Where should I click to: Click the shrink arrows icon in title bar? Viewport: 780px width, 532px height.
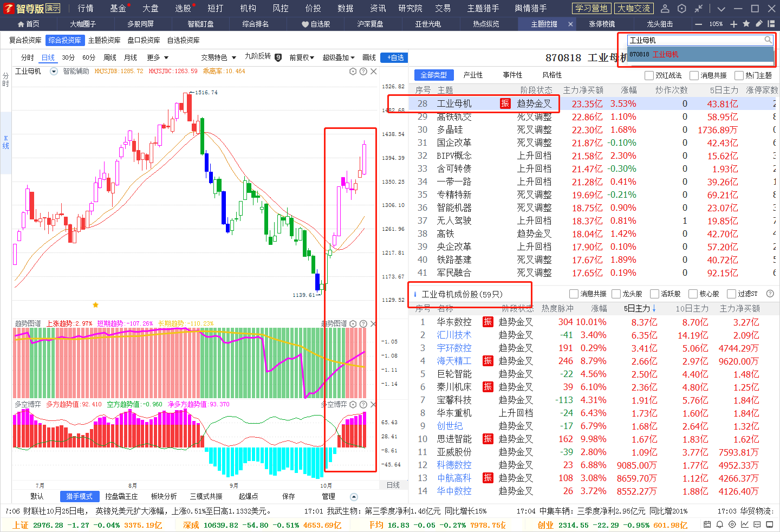click(699, 9)
